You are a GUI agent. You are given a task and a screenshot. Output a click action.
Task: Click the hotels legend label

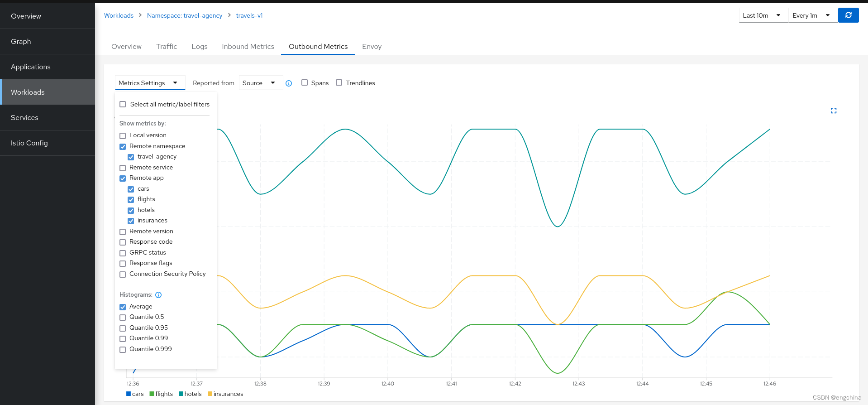click(193, 394)
